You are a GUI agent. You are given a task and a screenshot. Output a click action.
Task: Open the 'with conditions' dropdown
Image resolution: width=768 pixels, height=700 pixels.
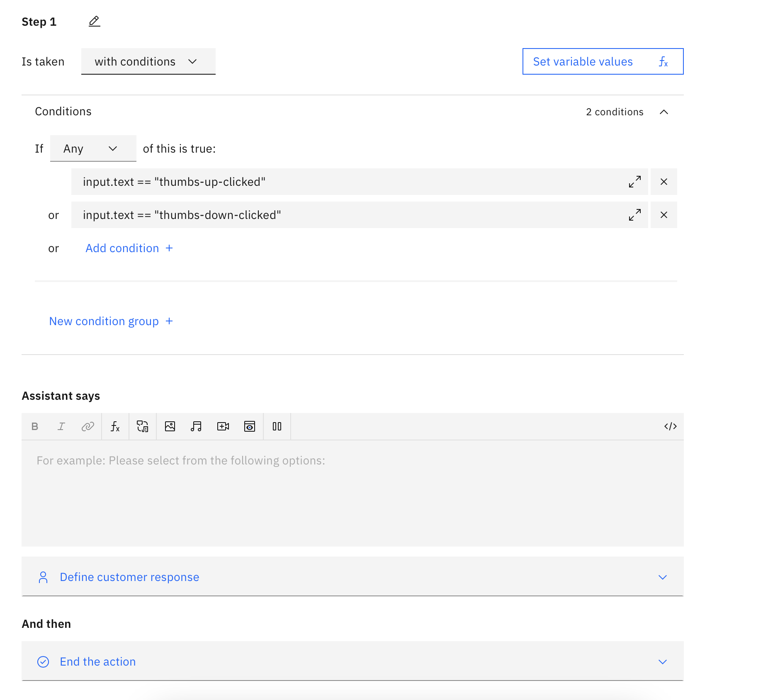coord(148,61)
